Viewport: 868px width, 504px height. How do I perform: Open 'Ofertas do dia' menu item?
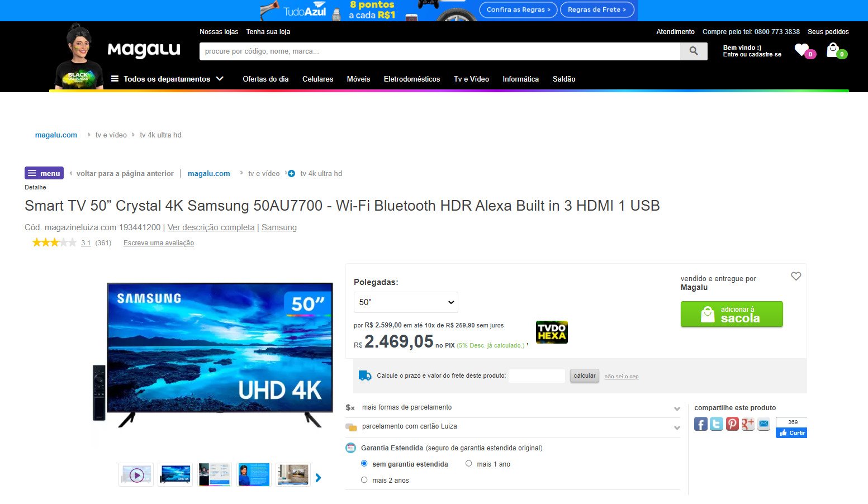[265, 79]
